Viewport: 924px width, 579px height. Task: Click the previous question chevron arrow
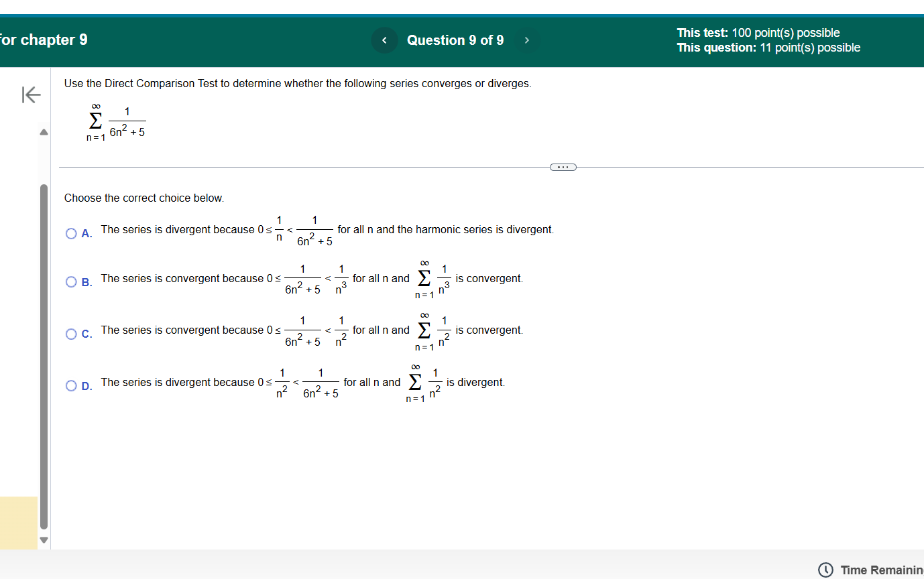click(x=384, y=40)
